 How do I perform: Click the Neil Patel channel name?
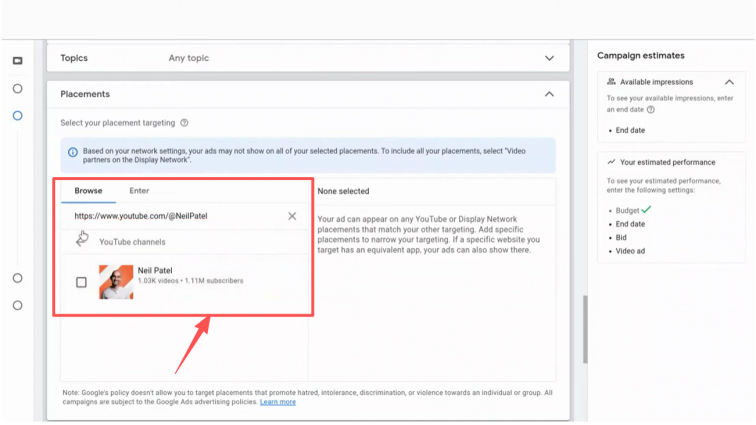pyautogui.click(x=155, y=271)
